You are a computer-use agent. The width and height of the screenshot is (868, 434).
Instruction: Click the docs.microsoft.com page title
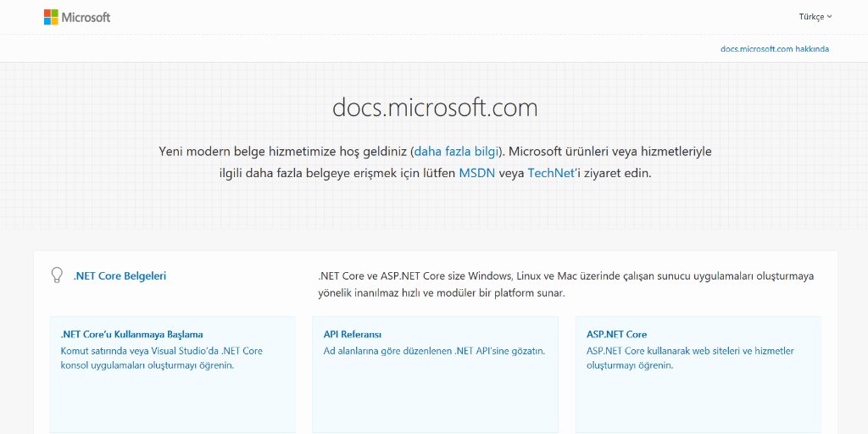435,108
